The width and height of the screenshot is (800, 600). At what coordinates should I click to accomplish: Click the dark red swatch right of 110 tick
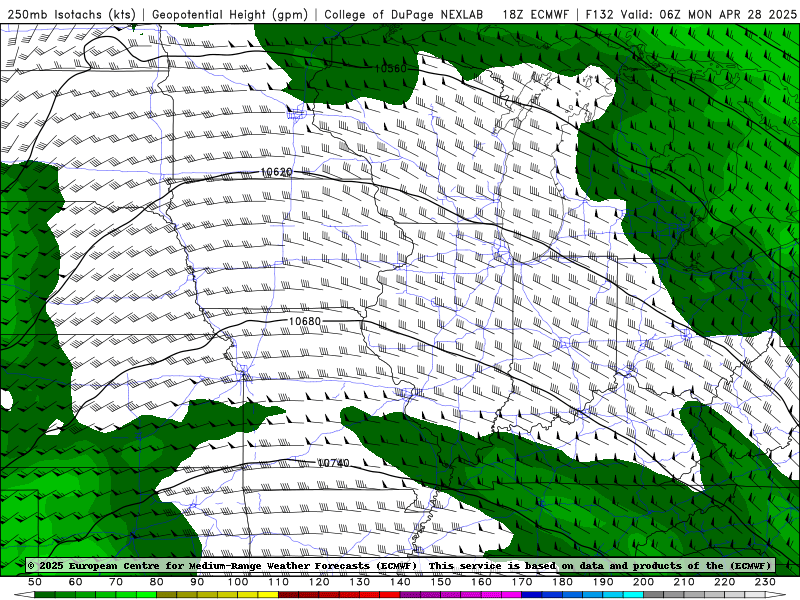(x=288, y=595)
